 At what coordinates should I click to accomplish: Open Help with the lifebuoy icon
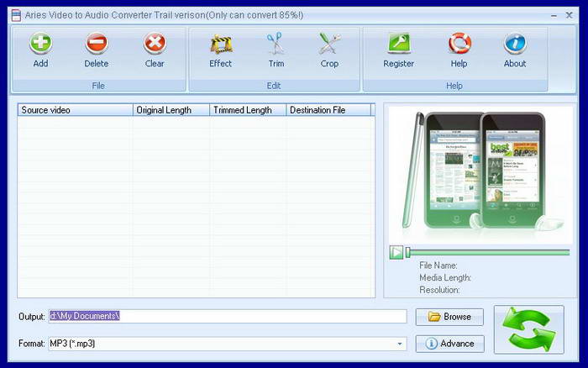(459, 50)
